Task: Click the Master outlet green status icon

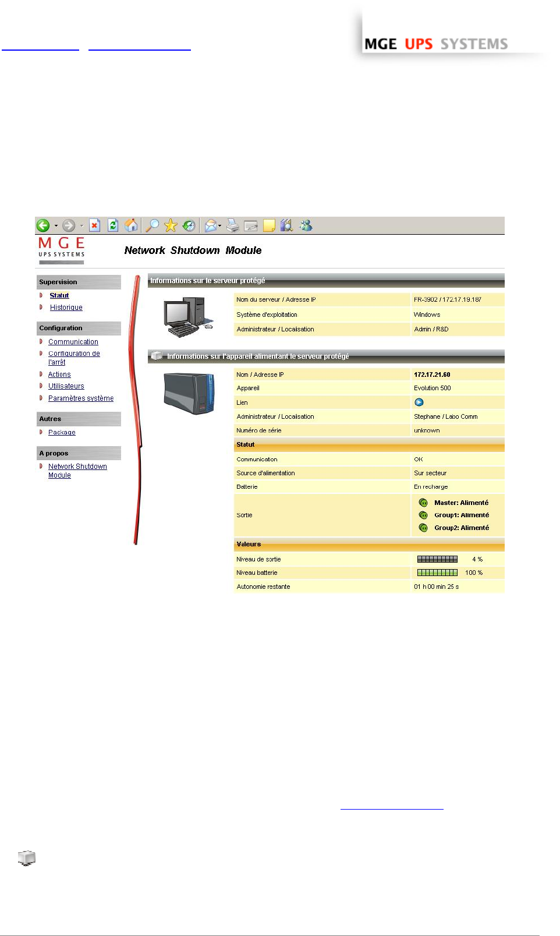Action: tap(423, 503)
